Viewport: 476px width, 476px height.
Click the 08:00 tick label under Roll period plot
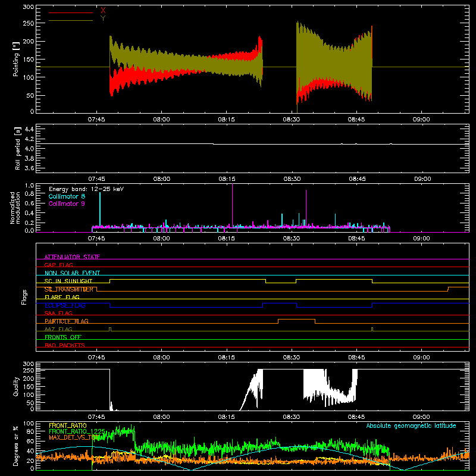pos(161,179)
